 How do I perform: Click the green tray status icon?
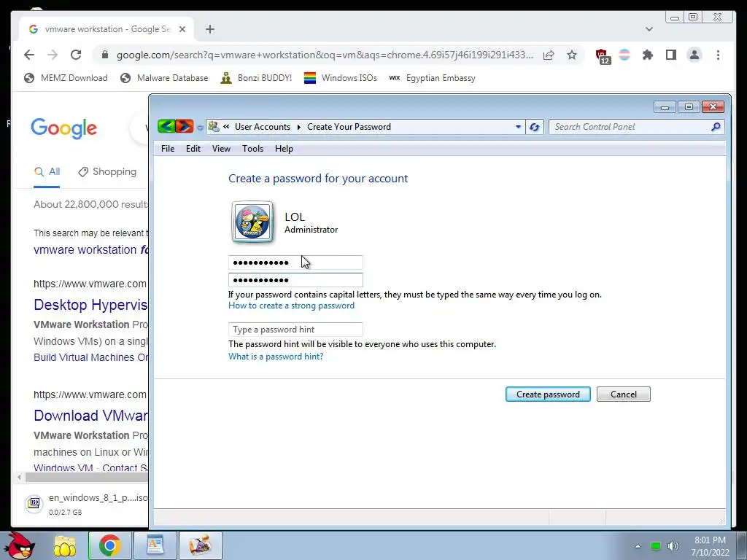(656, 546)
